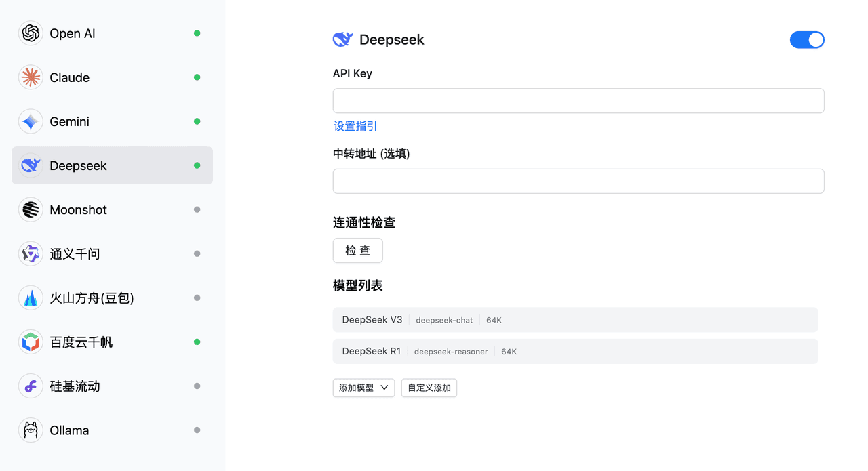Screen dimensions: 868x471
Task: Click the Gemini sparkle icon
Action: (31, 121)
